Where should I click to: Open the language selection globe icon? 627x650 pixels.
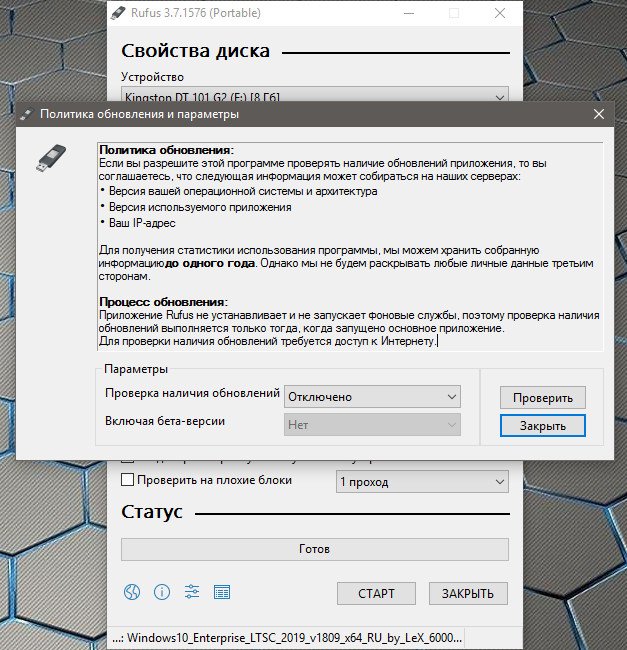point(132,592)
